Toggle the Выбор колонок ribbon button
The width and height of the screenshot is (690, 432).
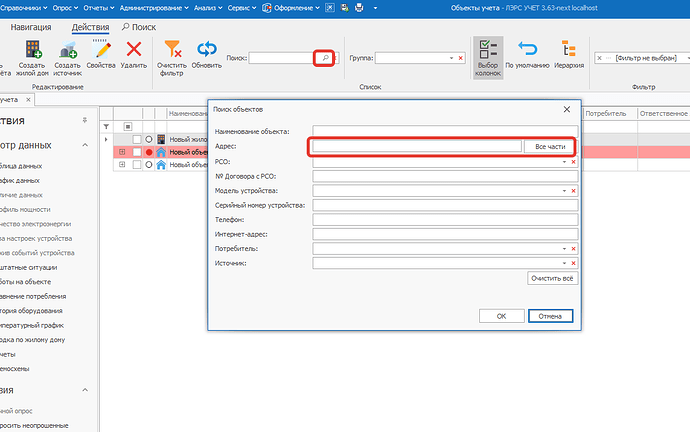tap(488, 58)
